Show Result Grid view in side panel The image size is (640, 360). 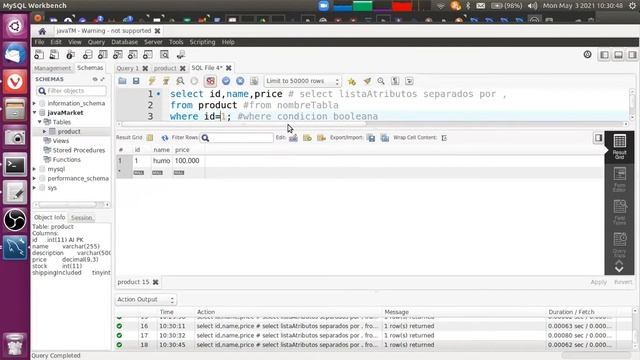tap(619, 146)
